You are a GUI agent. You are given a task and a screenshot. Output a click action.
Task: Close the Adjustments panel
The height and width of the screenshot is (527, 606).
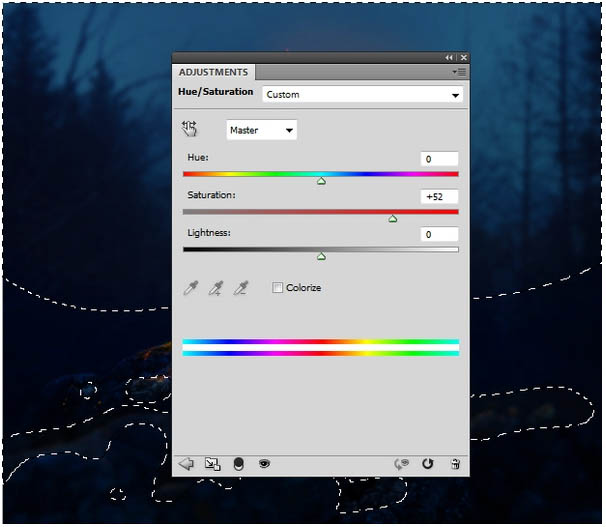tap(464, 58)
